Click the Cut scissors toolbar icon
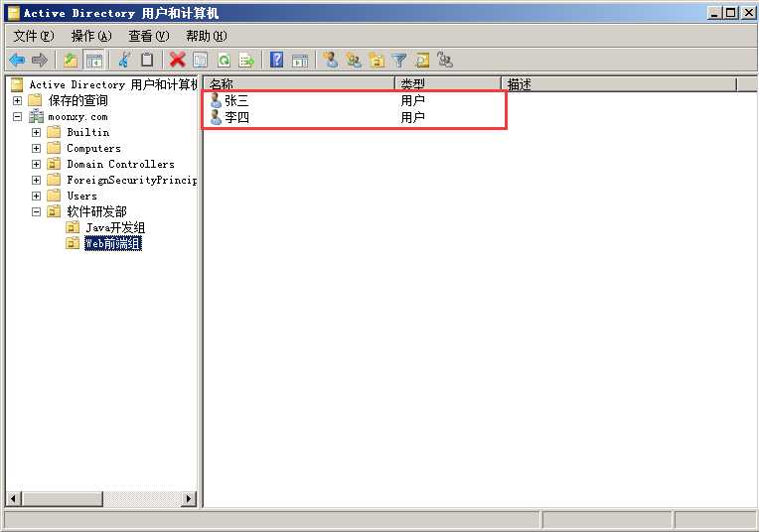This screenshot has width=759, height=532. point(124,60)
